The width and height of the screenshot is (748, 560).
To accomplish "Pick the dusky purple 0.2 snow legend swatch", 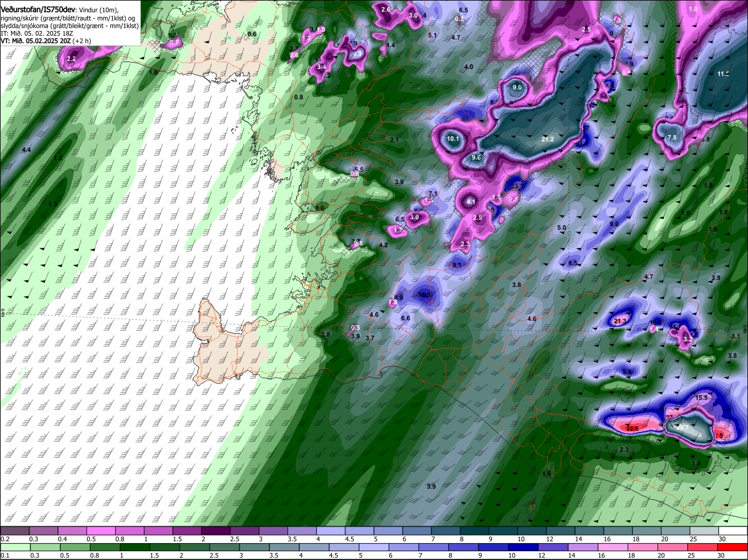I will (15, 530).
